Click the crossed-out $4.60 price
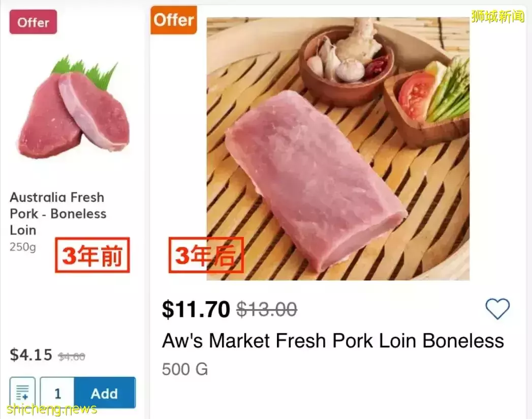The width and height of the screenshot is (532, 419). pyautogui.click(x=72, y=357)
